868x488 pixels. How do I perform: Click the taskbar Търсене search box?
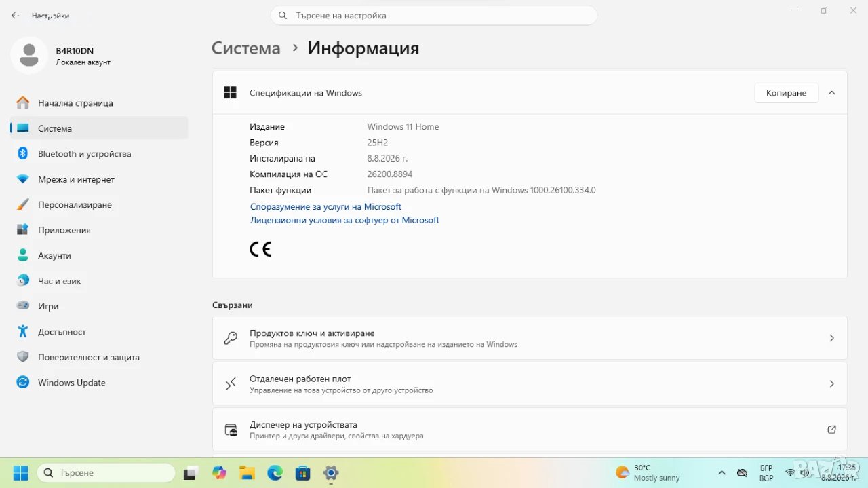click(x=106, y=473)
